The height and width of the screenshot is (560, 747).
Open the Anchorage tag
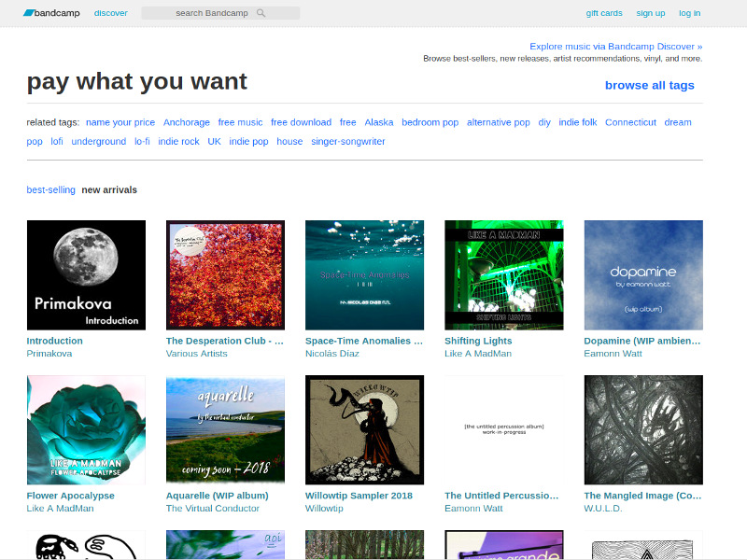click(x=186, y=122)
